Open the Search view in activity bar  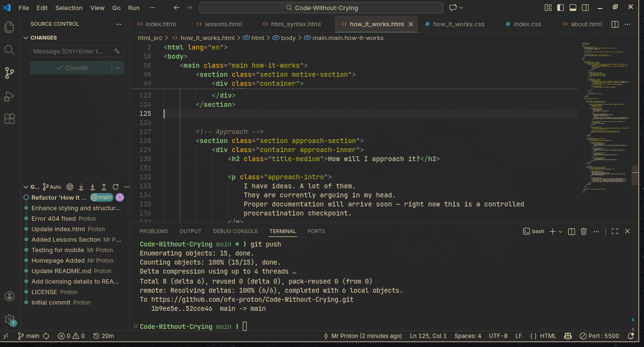click(10, 50)
